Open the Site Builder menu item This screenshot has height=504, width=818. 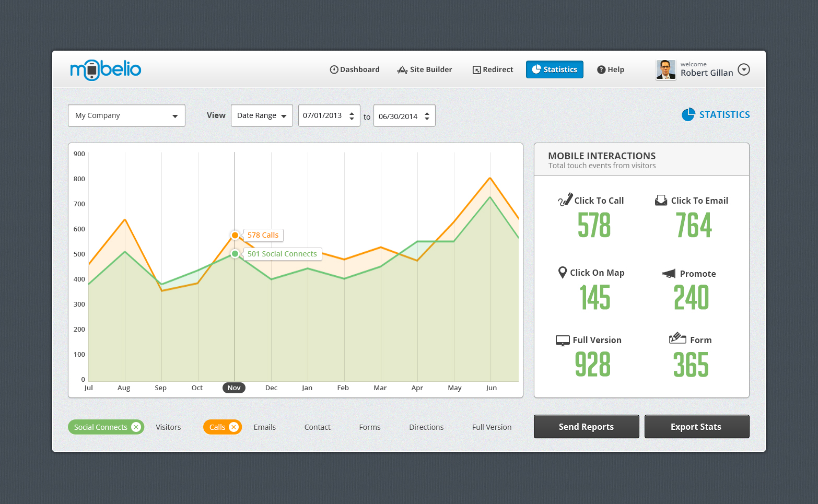point(425,69)
